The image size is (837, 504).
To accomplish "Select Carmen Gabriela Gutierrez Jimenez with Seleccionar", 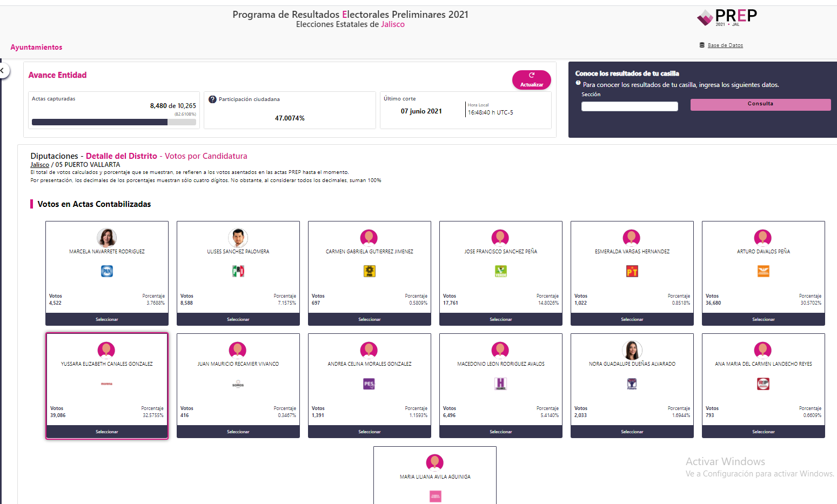I will coord(370,319).
